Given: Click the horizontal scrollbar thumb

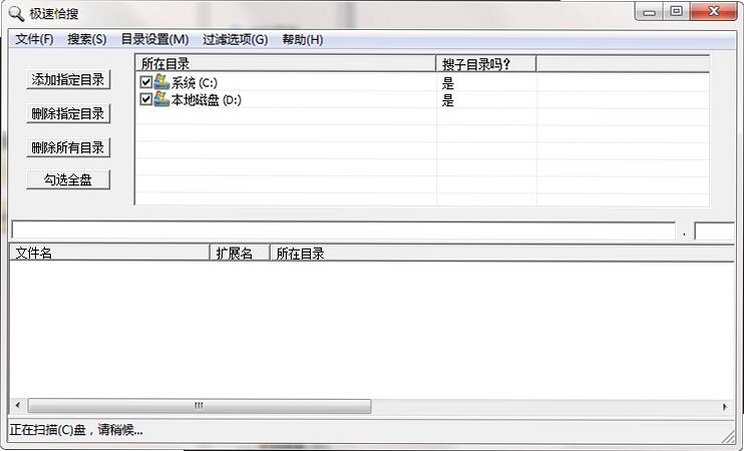Looking at the screenshot, I should click(199, 406).
